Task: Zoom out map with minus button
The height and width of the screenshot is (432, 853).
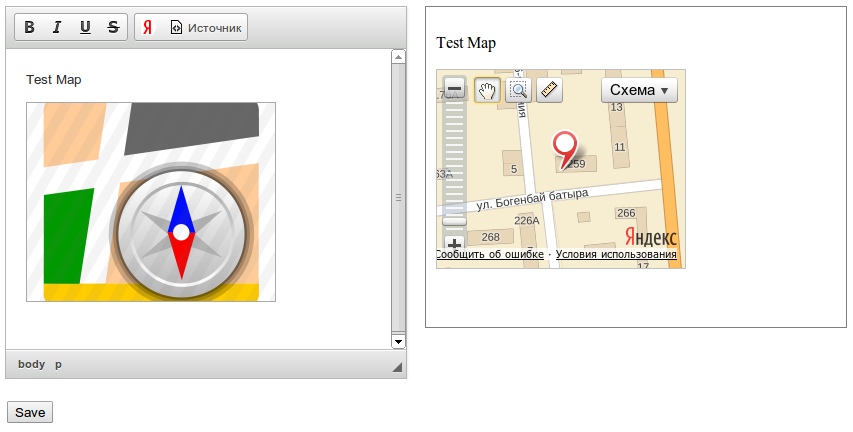Action: 455,88
